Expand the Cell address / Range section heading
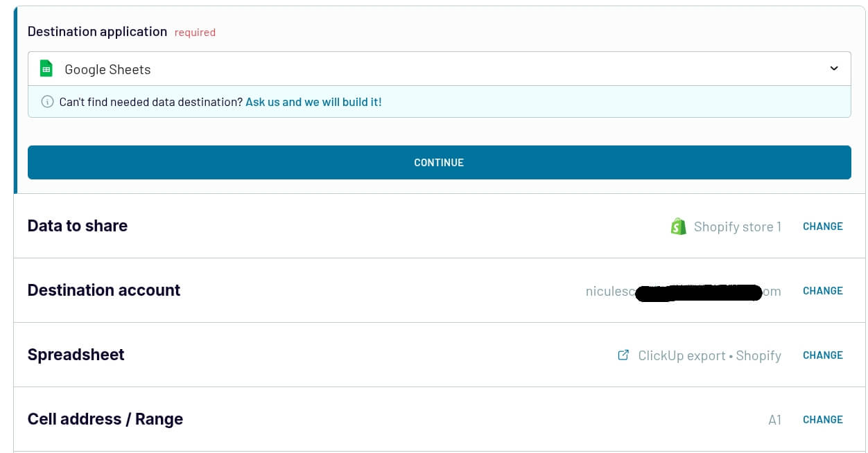This screenshot has width=868, height=453. 105,419
